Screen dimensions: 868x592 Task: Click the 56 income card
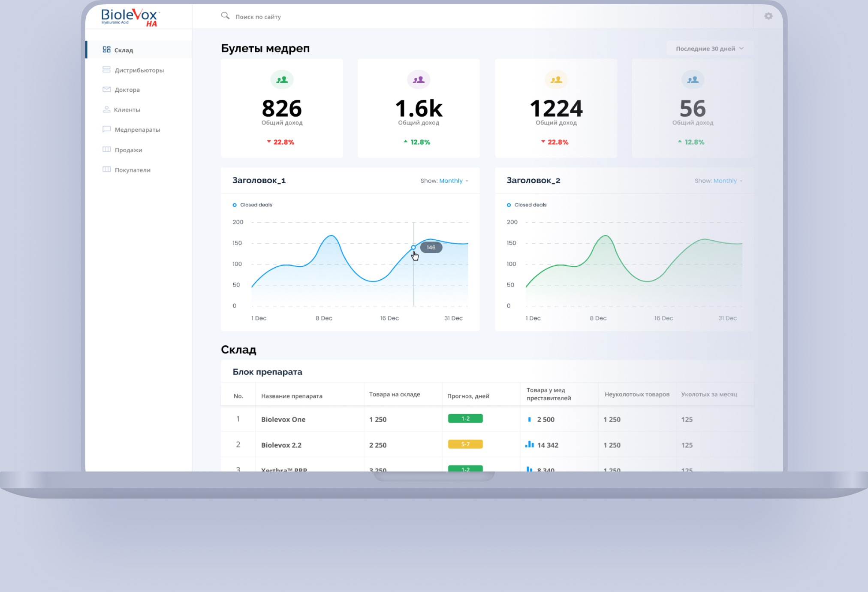(x=693, y=108)
